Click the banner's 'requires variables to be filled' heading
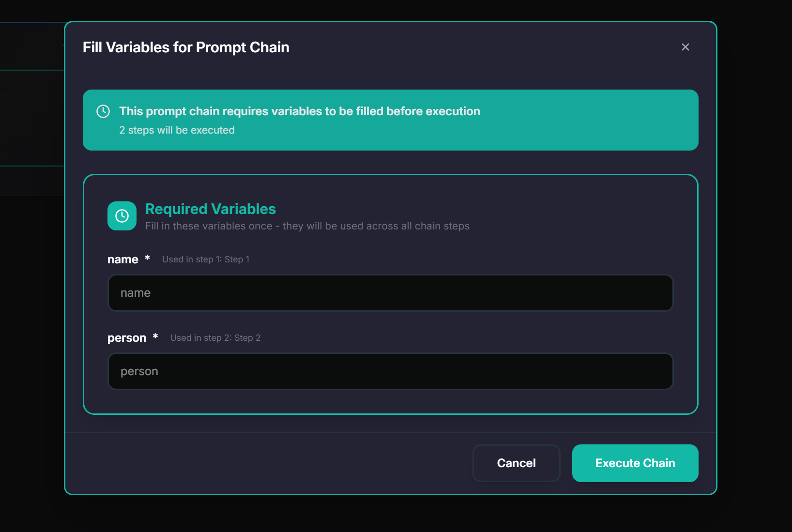This screenshot has width=792, height=532. coord(299,111)
